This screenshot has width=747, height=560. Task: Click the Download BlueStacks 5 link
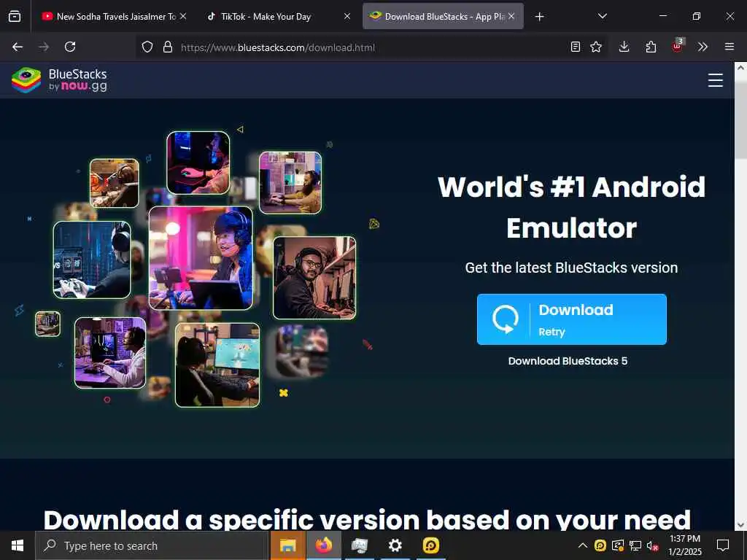(x=568, y=361)
